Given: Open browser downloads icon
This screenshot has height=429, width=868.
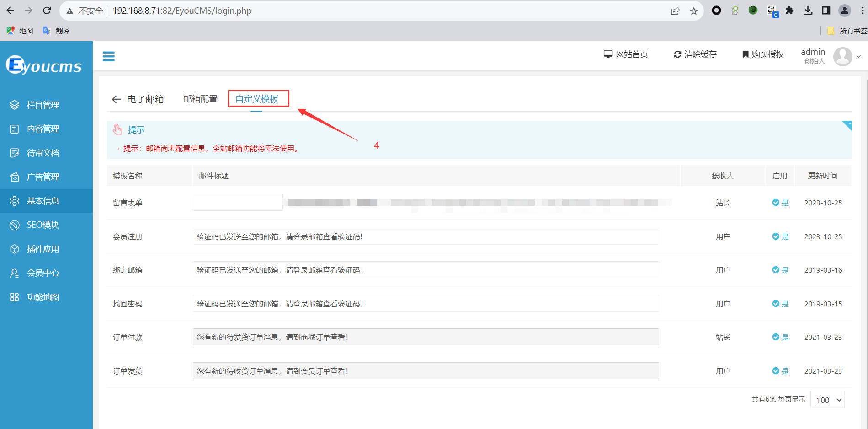Looking at the screenshot, I should (x=808, y=11).
